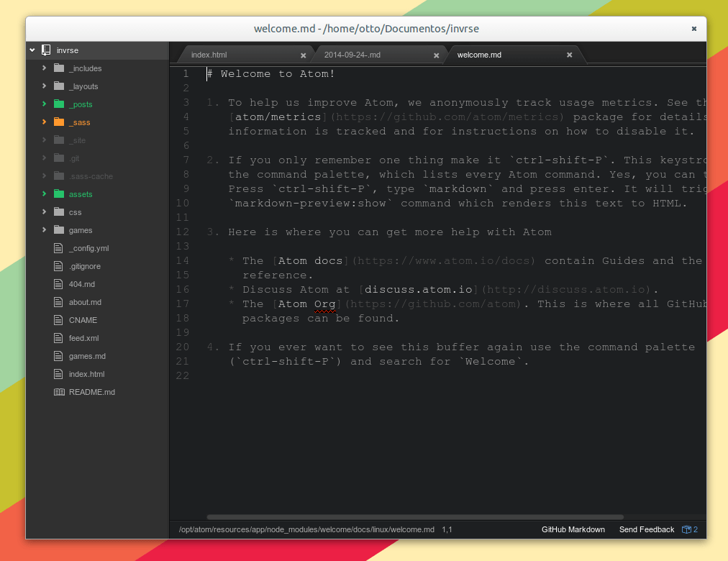
Task: Open feed.xml from the tree
Action: point(83,338)
